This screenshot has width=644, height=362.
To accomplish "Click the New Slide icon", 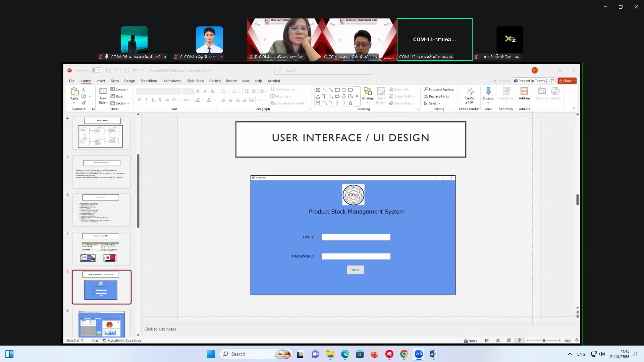I will pyautogui.click(x=103, y=92).
